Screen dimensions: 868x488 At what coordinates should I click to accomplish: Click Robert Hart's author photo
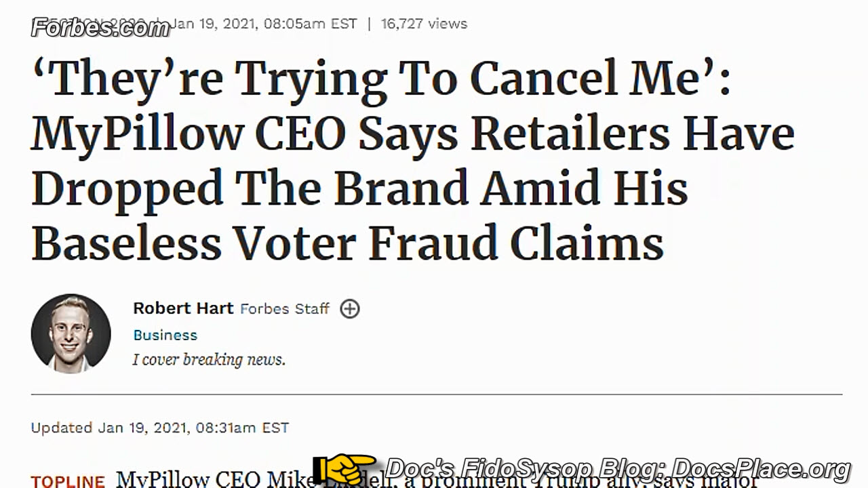click(x=71, y=333)
